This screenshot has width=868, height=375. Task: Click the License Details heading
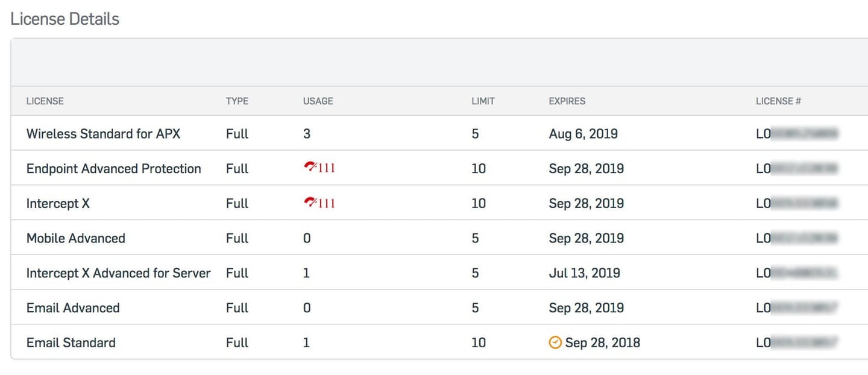65,19
